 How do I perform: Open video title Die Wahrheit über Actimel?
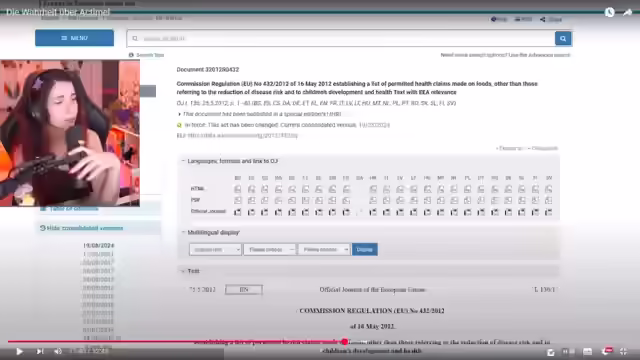point(58,12)
